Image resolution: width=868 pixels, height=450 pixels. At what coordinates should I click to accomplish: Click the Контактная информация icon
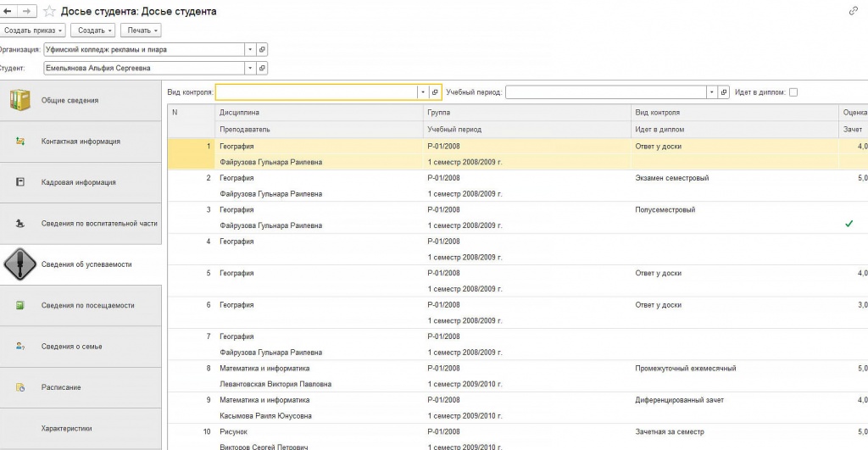tap(20, 142)
